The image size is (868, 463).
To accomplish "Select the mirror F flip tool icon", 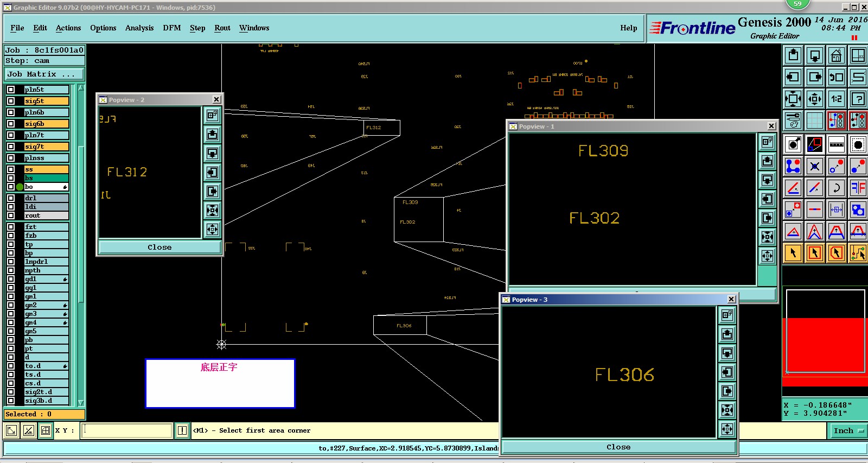I will [858, 188].
